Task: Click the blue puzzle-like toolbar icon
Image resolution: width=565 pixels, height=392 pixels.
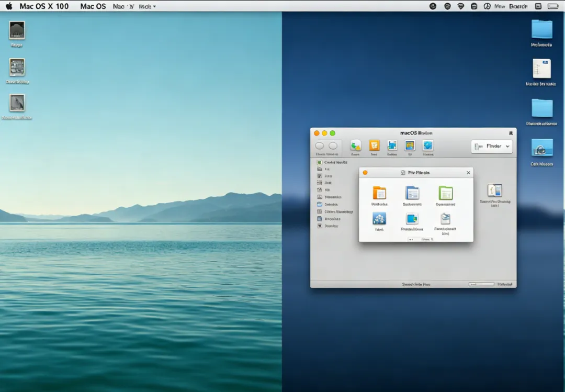Action: 392,145
